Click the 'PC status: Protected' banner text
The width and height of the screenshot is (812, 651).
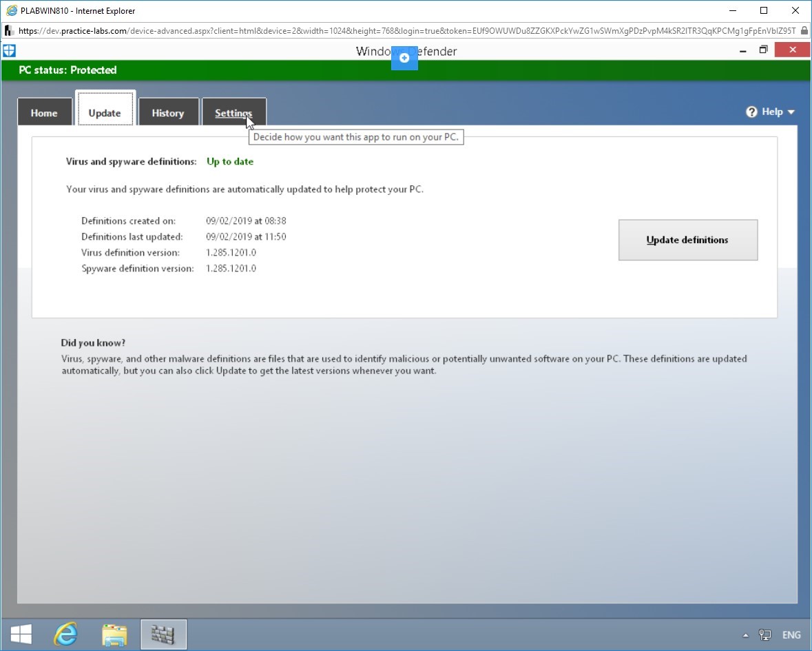point(68,70)
